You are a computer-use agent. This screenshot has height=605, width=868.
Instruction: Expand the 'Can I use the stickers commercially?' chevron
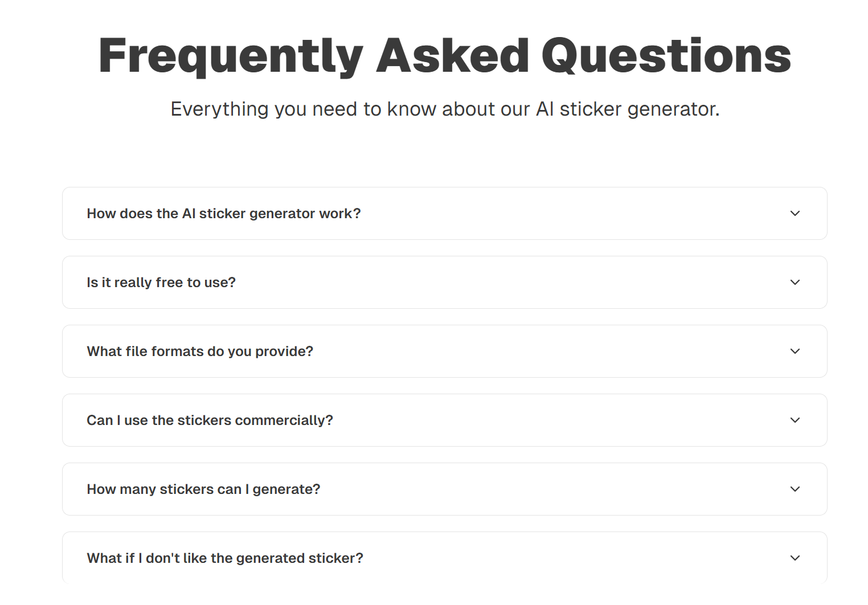[795, 420]
